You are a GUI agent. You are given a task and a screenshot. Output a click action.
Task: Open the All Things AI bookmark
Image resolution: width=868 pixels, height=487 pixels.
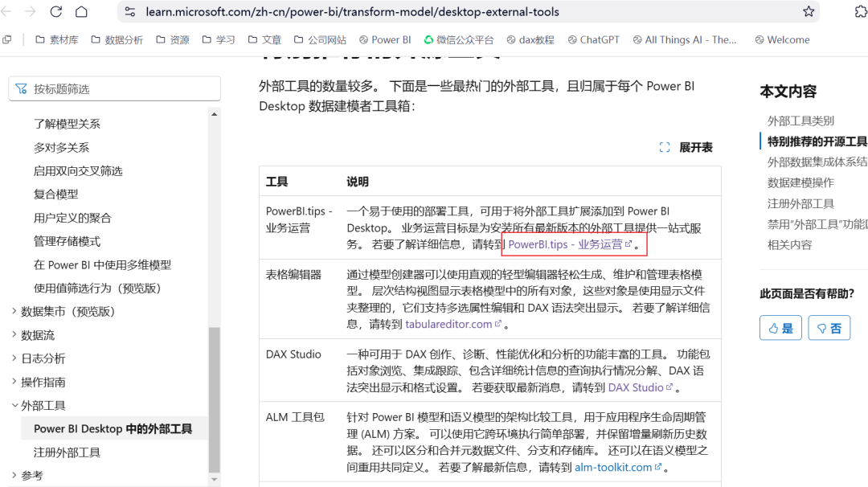coord(685,40)
